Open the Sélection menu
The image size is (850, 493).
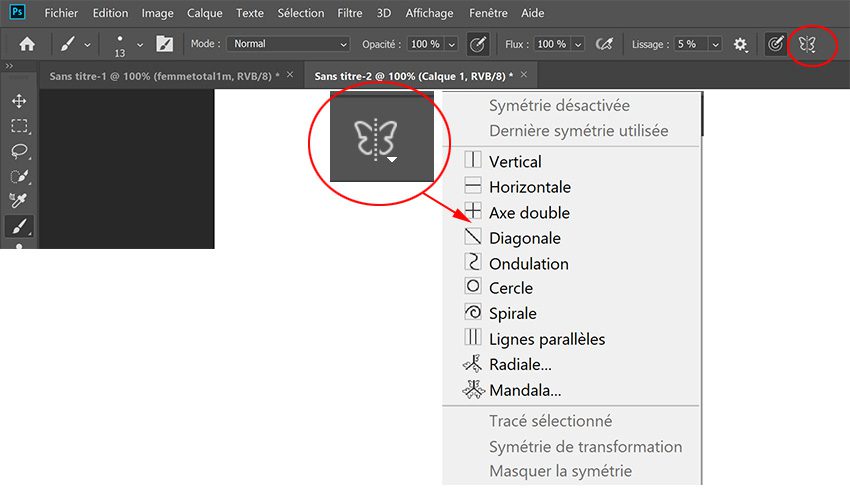pos(301,13)
